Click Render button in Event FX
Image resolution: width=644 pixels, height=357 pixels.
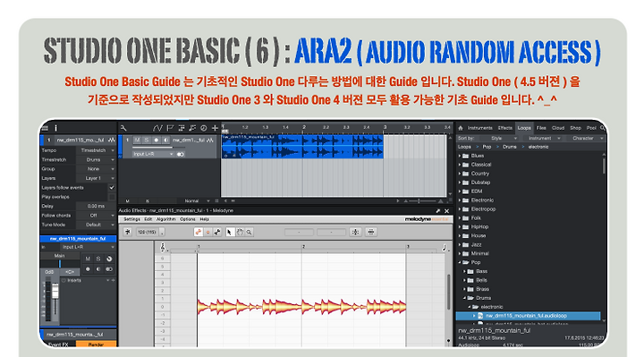[96, 344]
